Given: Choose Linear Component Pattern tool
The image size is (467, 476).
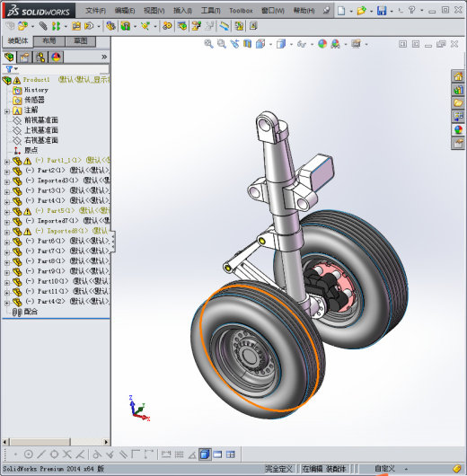Looking at the screenshot, I should pos(56,26).
